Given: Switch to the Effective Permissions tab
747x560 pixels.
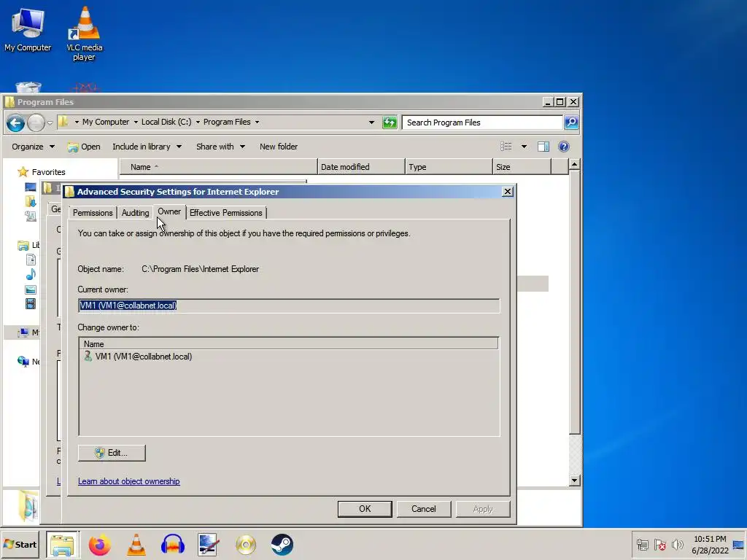Looking at the screenshot, I should 226,213.
